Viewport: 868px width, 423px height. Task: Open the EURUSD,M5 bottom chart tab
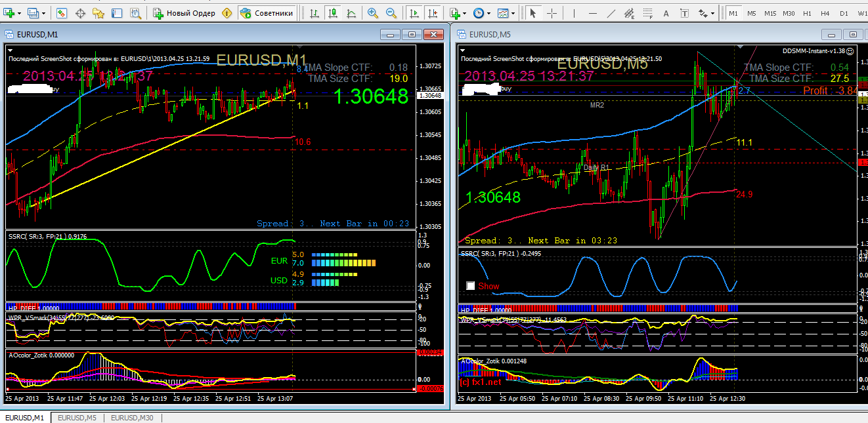click(x=77, y=418)
